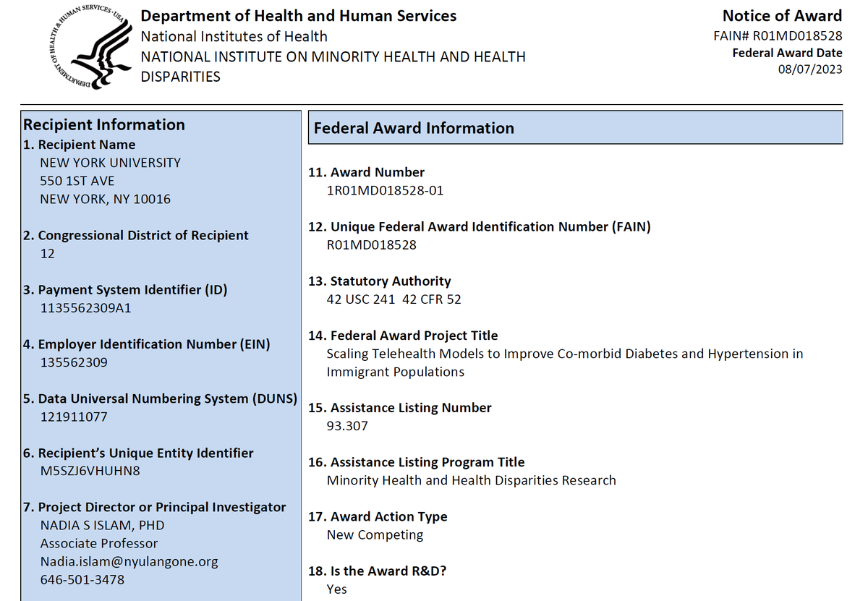The width and height of the screenshot is (868, 601).
Task: Click '12. Unique Federal Award Identification Number (FAIN)' label
Action: coord(480,227)
